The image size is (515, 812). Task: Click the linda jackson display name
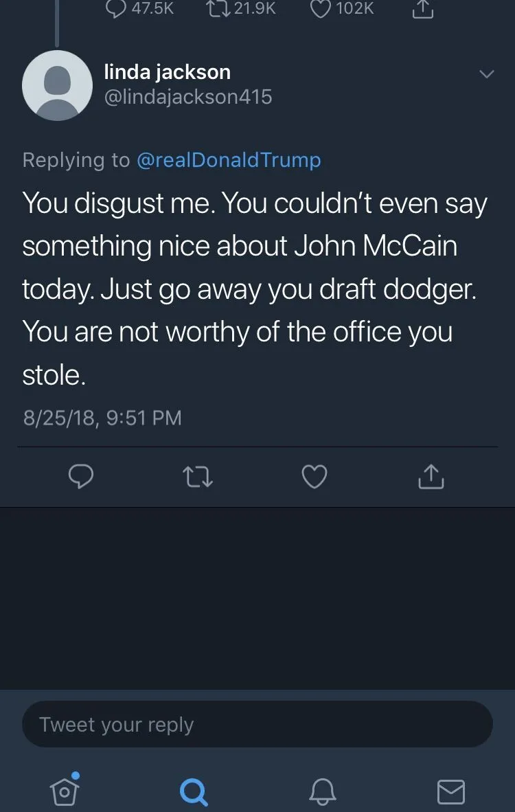point(167,71)
